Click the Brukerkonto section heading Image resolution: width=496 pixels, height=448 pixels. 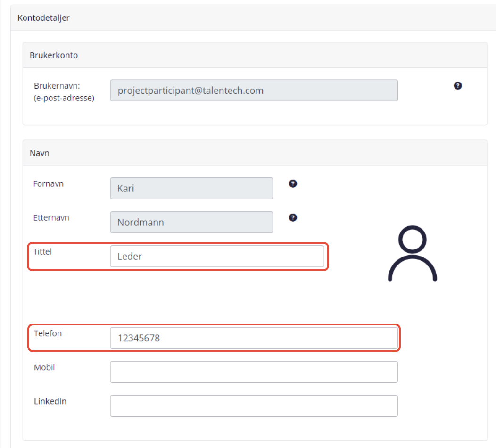pos(54,55)
